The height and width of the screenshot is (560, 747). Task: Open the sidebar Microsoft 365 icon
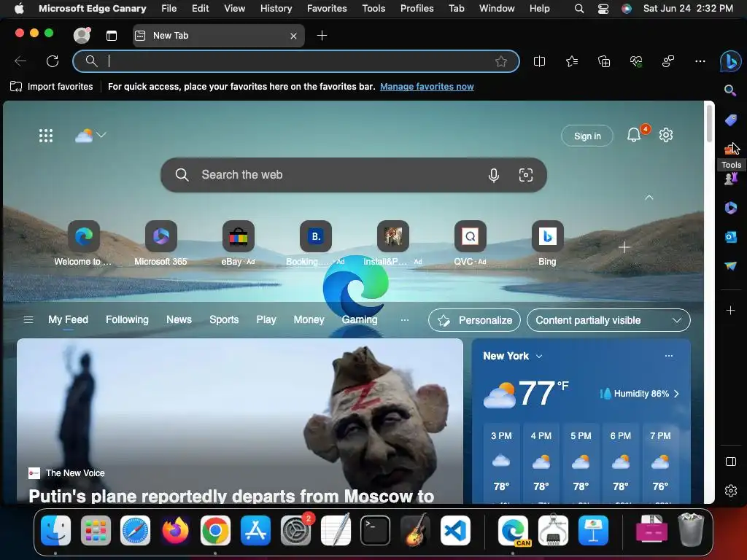pyautogui.click(x=730, y=208)
